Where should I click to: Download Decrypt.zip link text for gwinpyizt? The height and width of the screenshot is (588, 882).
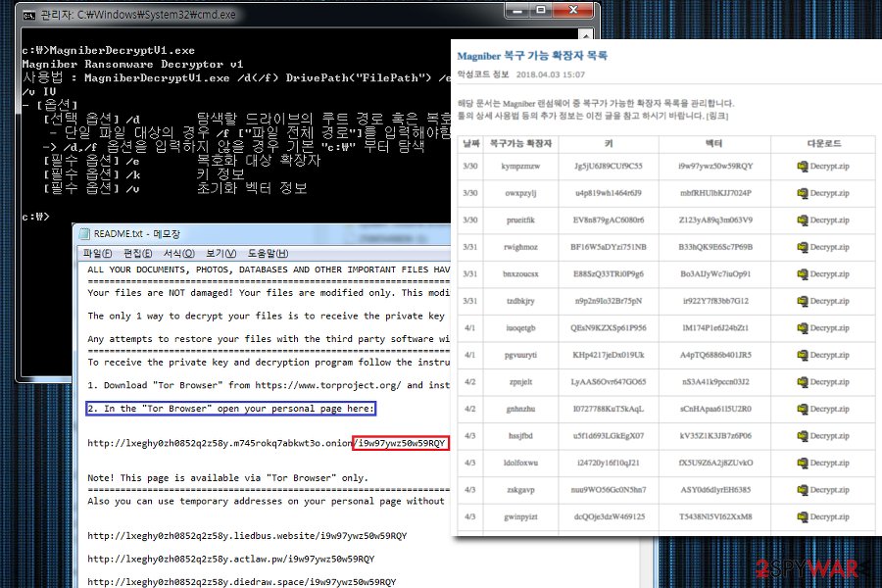(x=830, y=516)
